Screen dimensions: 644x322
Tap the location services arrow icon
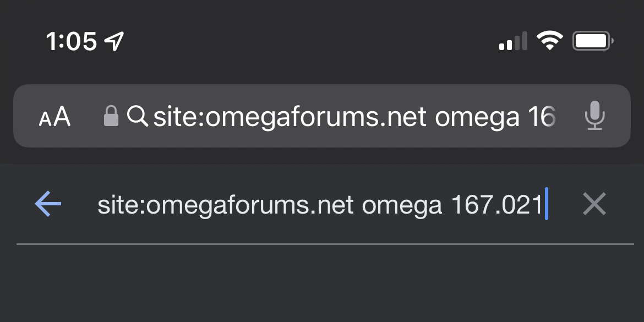114,41
